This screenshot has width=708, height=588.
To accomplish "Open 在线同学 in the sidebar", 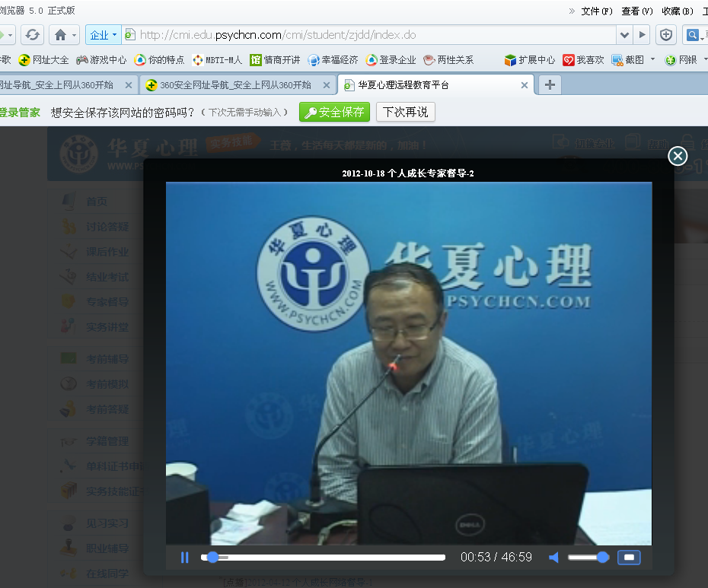I will click(x=107, y=574).
